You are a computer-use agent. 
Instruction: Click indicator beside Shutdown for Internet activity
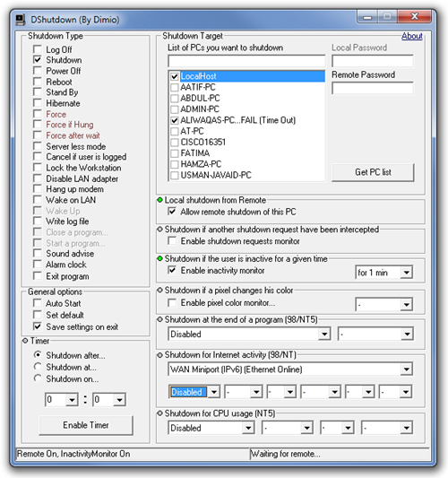[x=159, y=355]
